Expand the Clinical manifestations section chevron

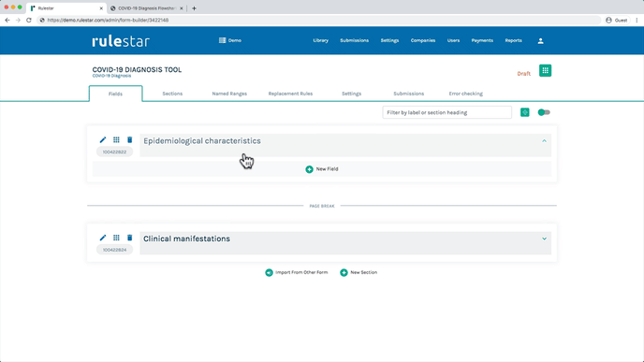tap(544, 239)
